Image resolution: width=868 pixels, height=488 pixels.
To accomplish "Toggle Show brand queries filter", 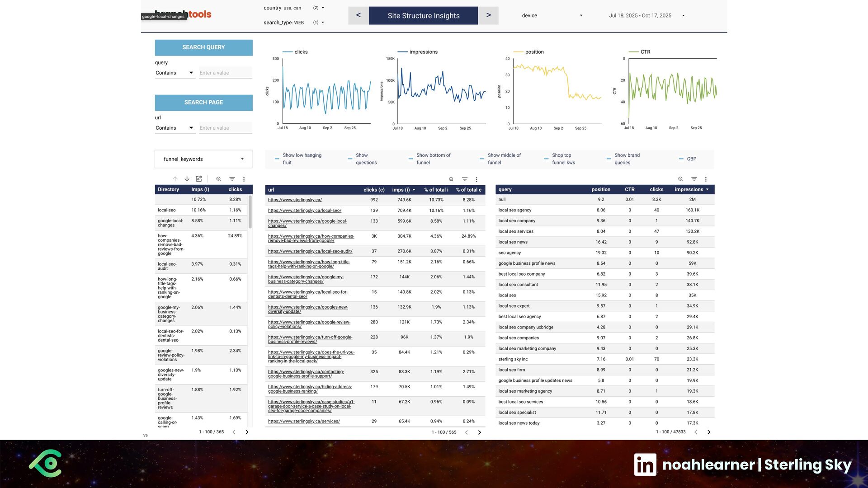I will click(623, 159).
